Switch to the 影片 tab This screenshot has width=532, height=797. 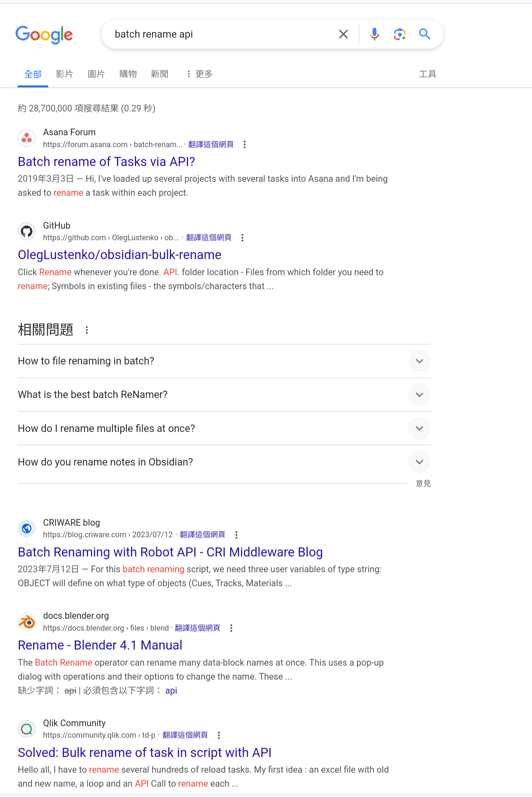point(64,74)
